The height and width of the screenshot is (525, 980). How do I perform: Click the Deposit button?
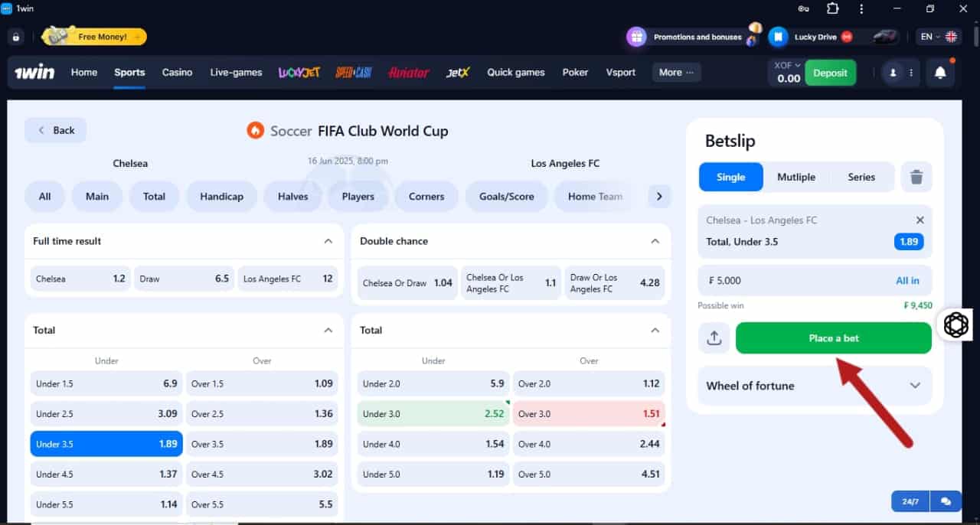(831, 73)
